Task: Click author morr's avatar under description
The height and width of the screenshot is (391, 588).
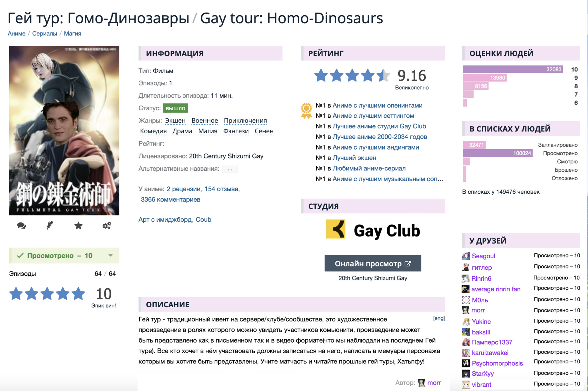Action: (422, 383)
